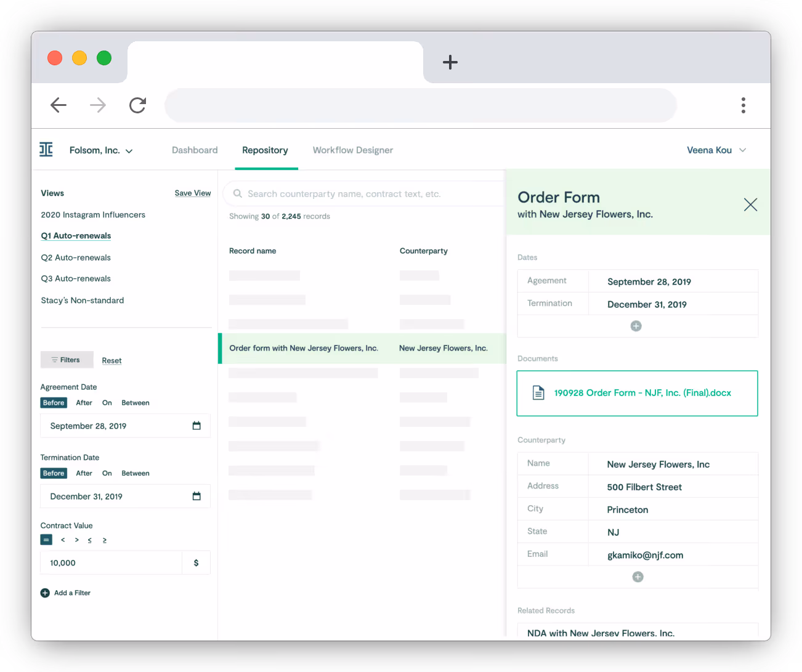Click the Filters button
Image resolution: width=802 pixels, height=672 pixels.
pyautogui.click(x=67, y=360)
